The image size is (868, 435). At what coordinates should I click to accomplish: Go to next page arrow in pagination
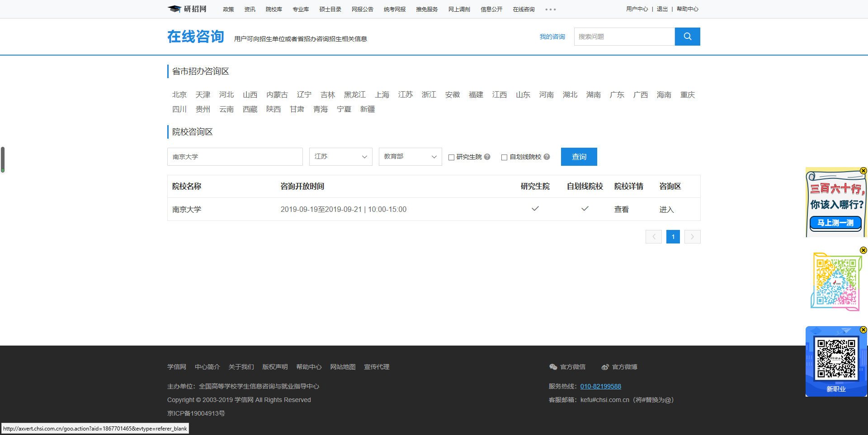pyautogui.click(x=692, y=237)
